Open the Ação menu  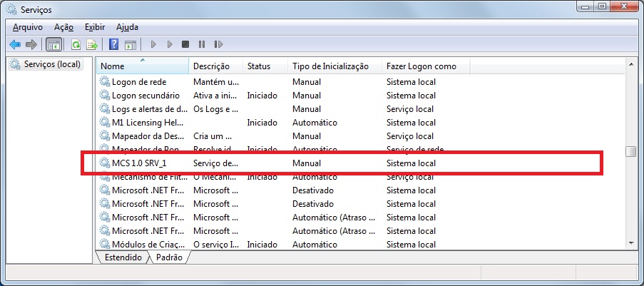pos(63,28)
